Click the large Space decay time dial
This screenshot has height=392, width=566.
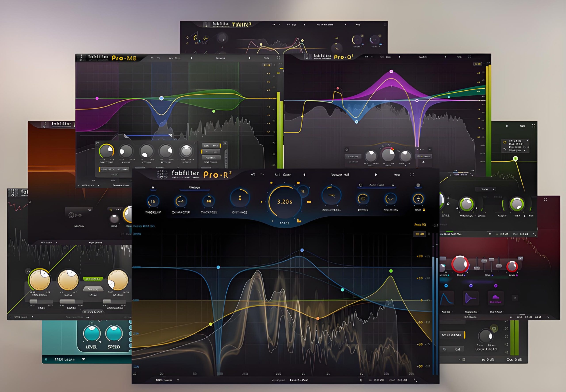click(285, 202)
